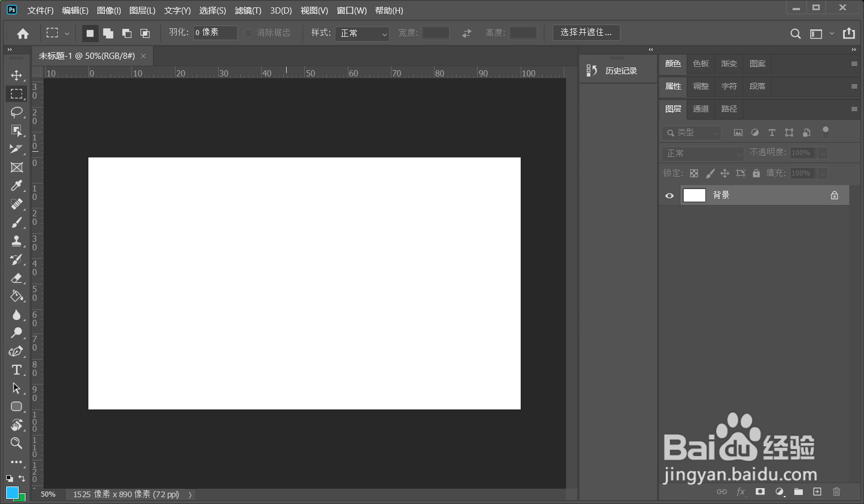Open tool preset picker dropdown arrow
864x504 pixels.
tap(67, 33)
